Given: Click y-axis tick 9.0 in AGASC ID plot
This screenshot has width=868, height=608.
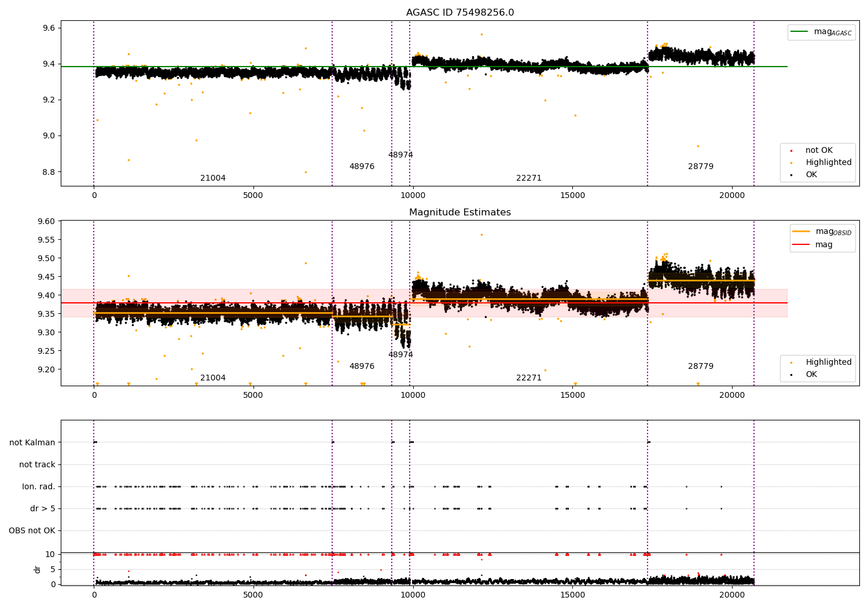Looking at the screenshot, I should 49,136.
